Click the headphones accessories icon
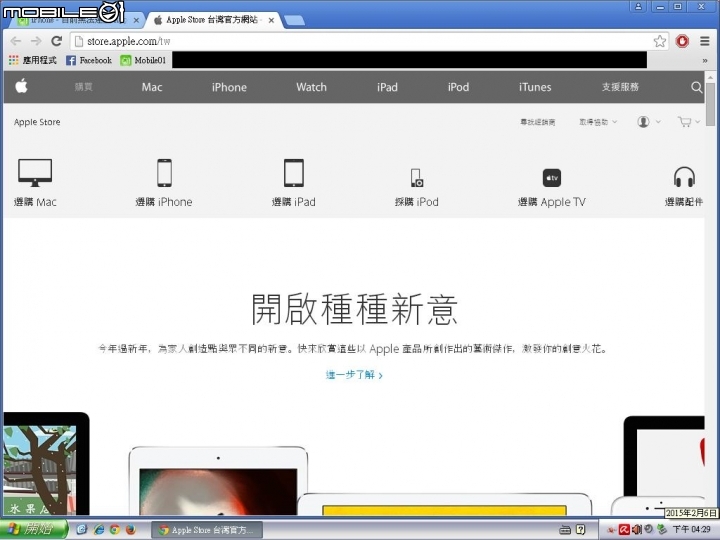This screenshot has width=720, height=540. click(684, 177)
